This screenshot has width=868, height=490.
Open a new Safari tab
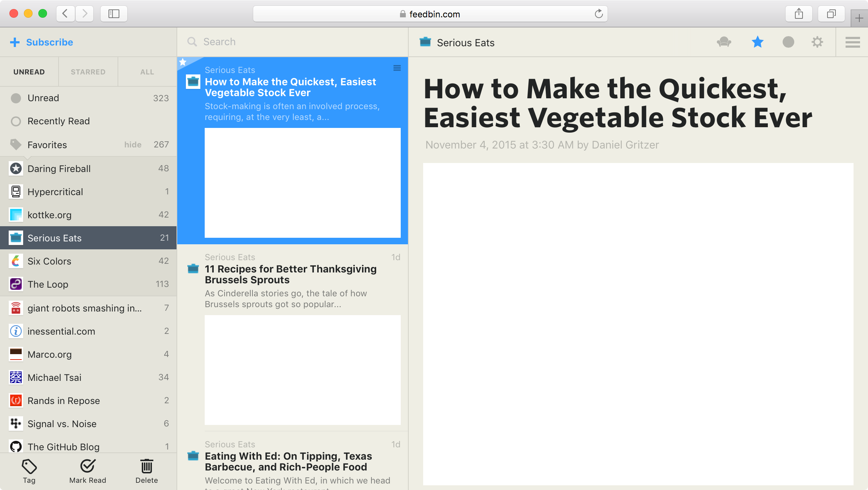[x=859, y=18]
